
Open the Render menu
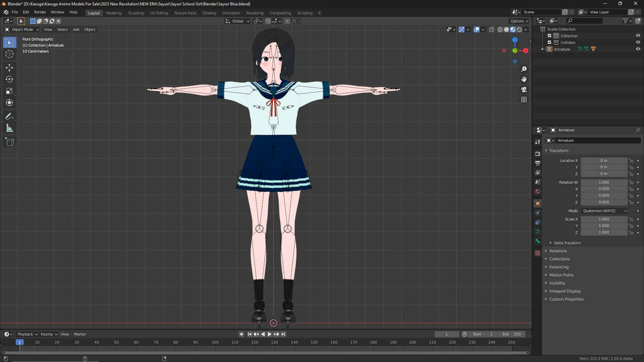pos(40,12)
